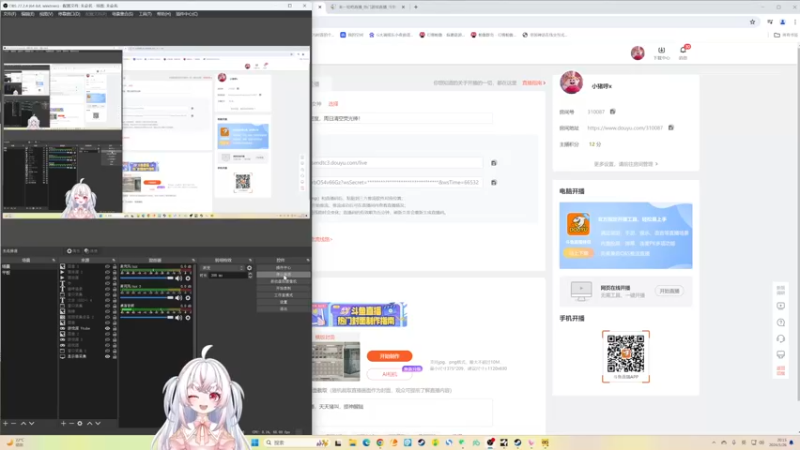
Task: Copy the stream key in Douyu page
Action: (x=494, y=182)
